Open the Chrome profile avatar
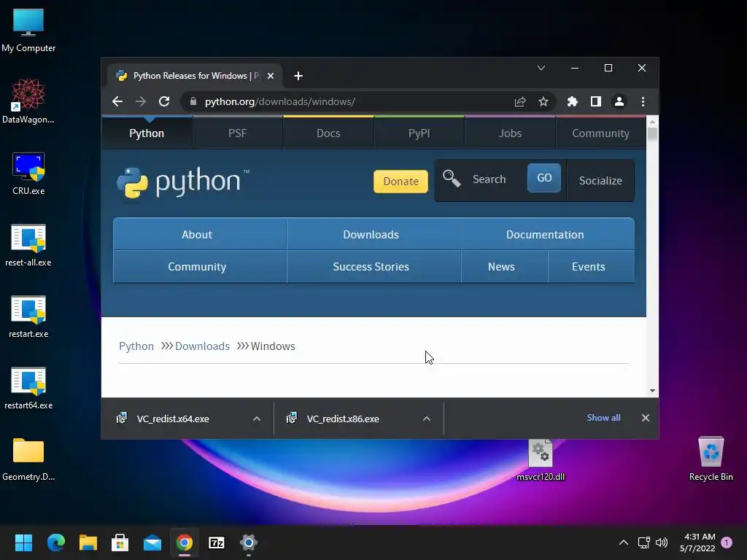Image resolution: width=747 pixels, height=560 pixels. [619, 101]
